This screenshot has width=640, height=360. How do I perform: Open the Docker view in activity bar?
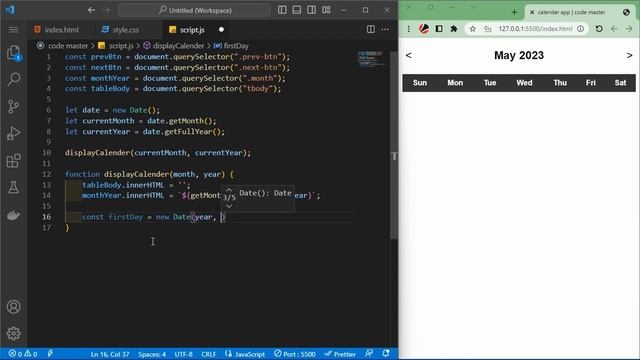[x=13, y=215]
